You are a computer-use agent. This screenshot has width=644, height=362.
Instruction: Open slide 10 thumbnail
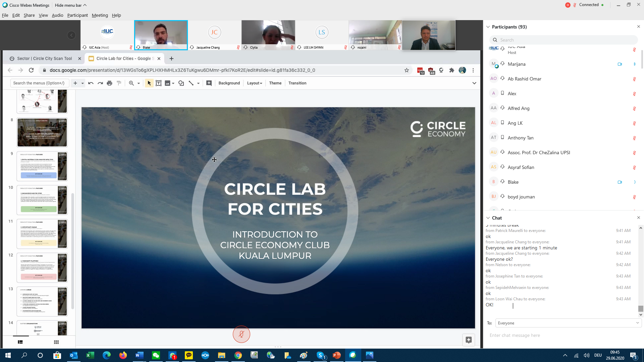pos(42,200)
